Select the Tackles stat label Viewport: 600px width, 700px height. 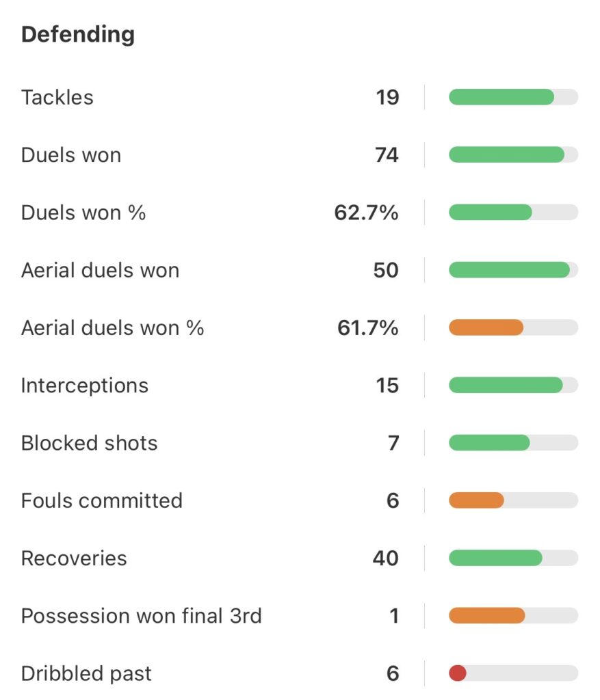tap(57, 98)
